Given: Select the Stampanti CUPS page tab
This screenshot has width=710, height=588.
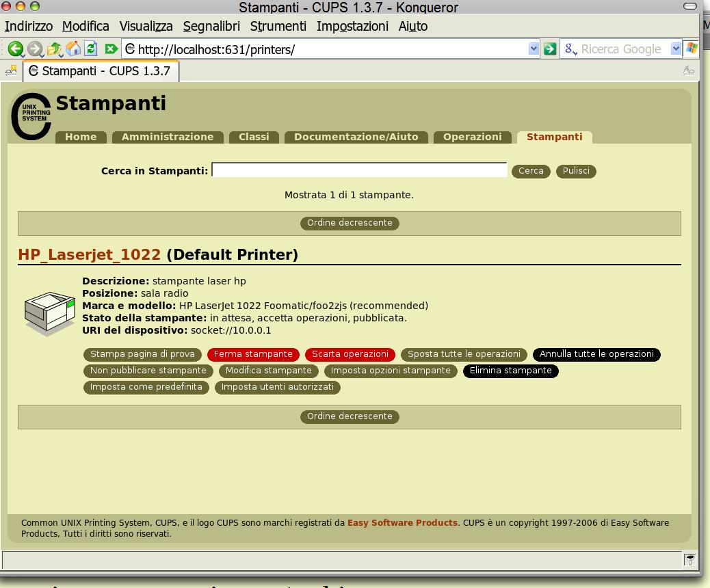Looking at the screenshot, I should [555, 137].
